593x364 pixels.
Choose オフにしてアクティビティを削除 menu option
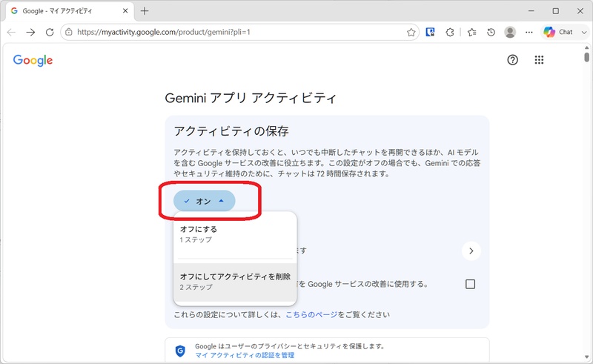pyautogui.click(x=235, y=282)
